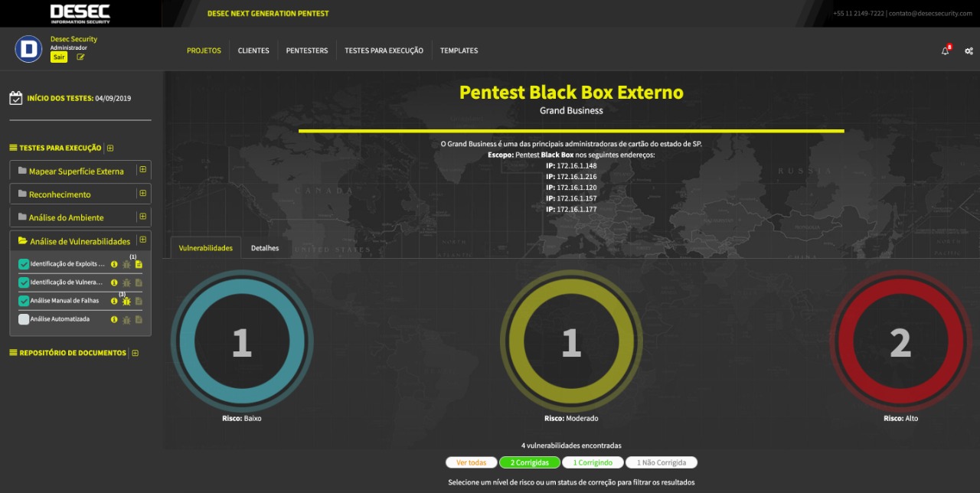
Task: Expand plus on Reconhecimento folder
Action: point(142,193)
